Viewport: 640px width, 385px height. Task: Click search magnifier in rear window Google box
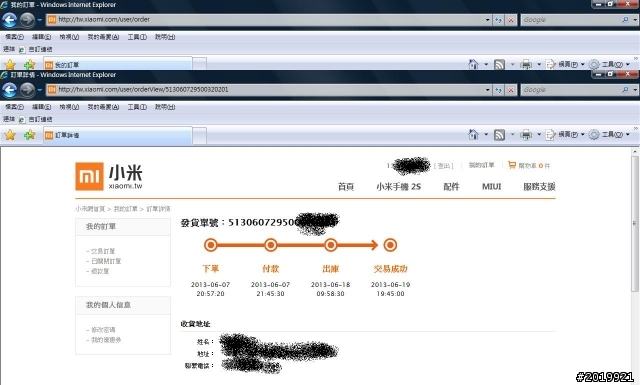click(625, 20)
